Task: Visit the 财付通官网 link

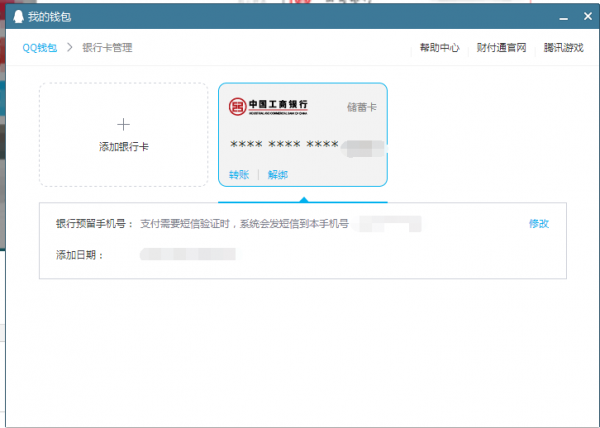Action: [x=501, y=48]
